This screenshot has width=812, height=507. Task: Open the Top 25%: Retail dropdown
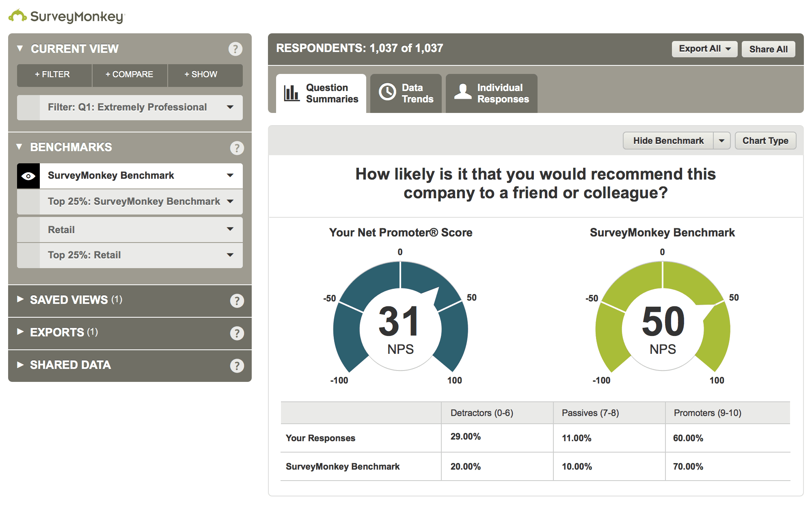(231, 256)
